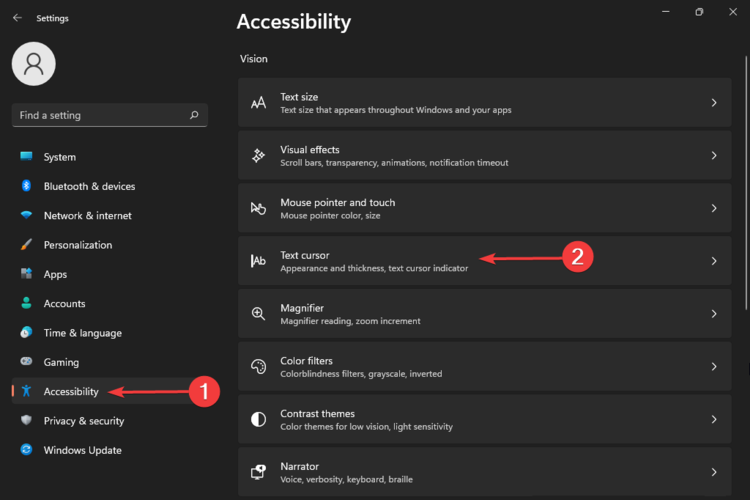Click the Narrator icon
Viewport: 750px width, 500px height.
tap(258, 471)
